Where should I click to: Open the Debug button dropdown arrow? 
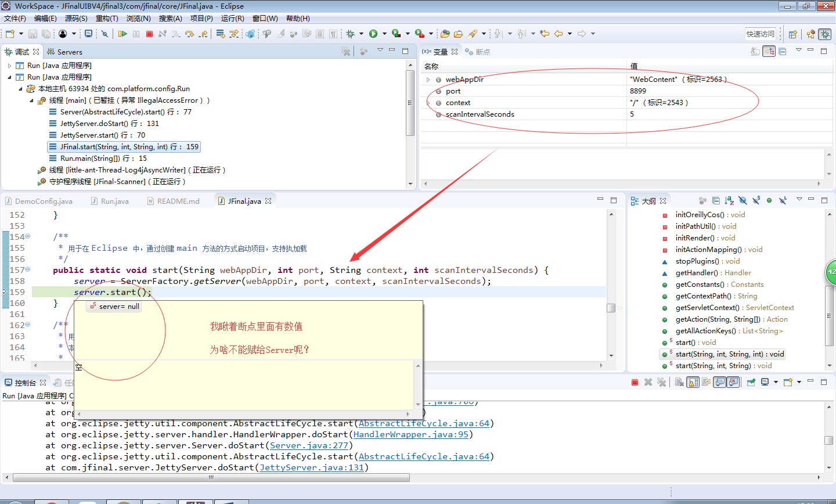click(x=361, y=34)
